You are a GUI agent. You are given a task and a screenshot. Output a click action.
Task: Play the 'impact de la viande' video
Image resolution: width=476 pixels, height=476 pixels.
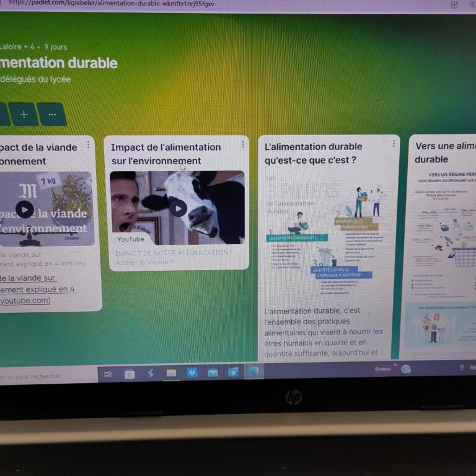pyautogui.click(x=25, y=209)
